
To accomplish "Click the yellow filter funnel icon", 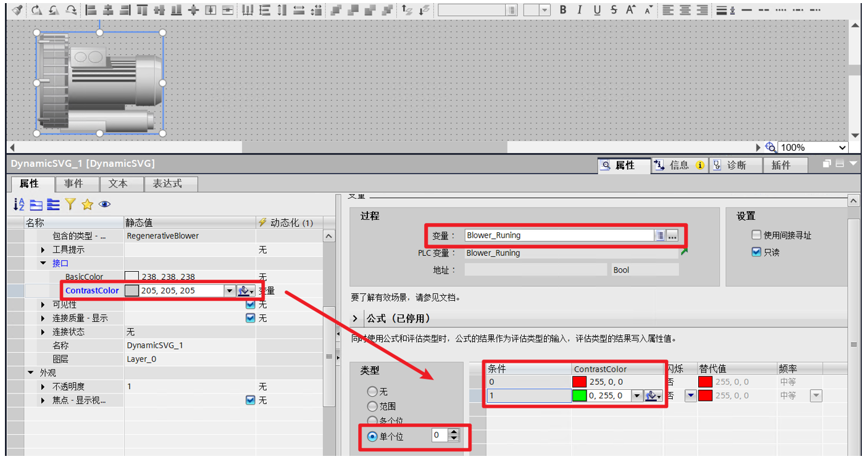I will point(70,204).
